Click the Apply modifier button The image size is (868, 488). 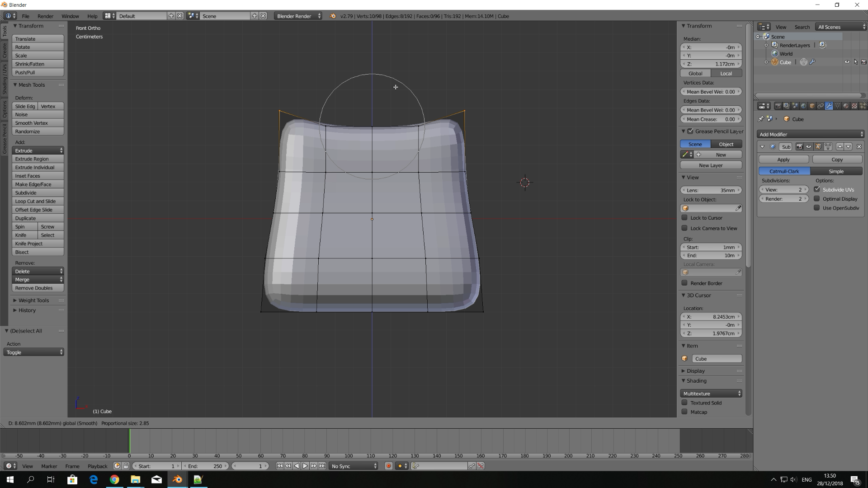click(783, 160)
